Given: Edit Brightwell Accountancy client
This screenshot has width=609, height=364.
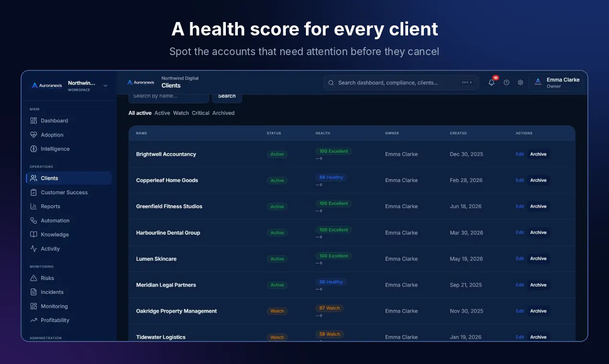Looking at the screenshot, I should coord(520,154).
